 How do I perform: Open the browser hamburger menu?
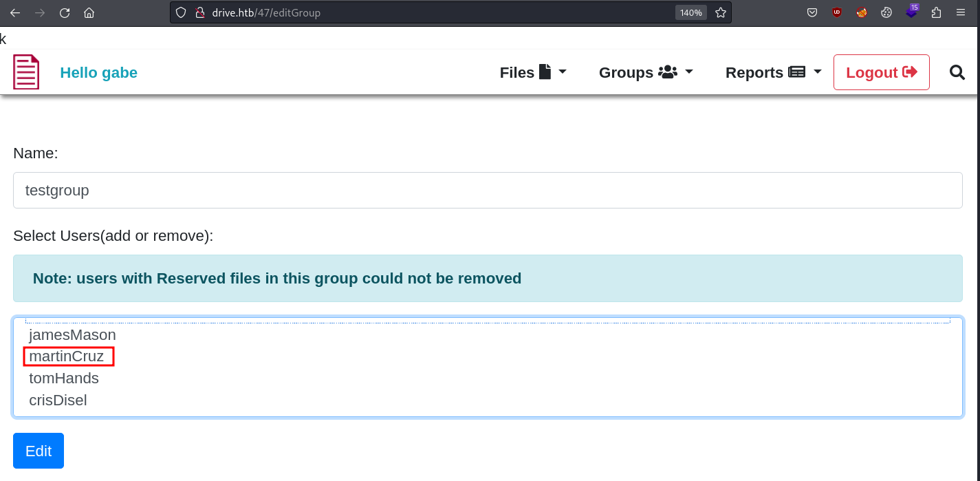point(961,12)
